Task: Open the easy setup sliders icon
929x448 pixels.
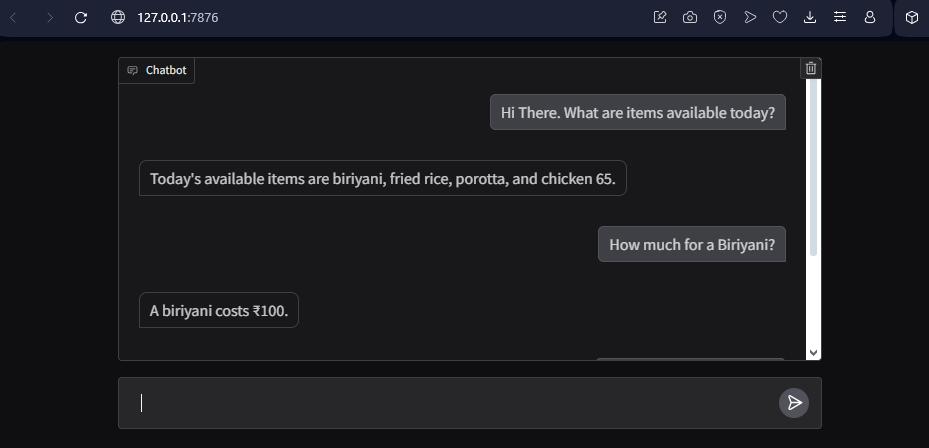Action: pyautogui.click(x=840, y=18)
